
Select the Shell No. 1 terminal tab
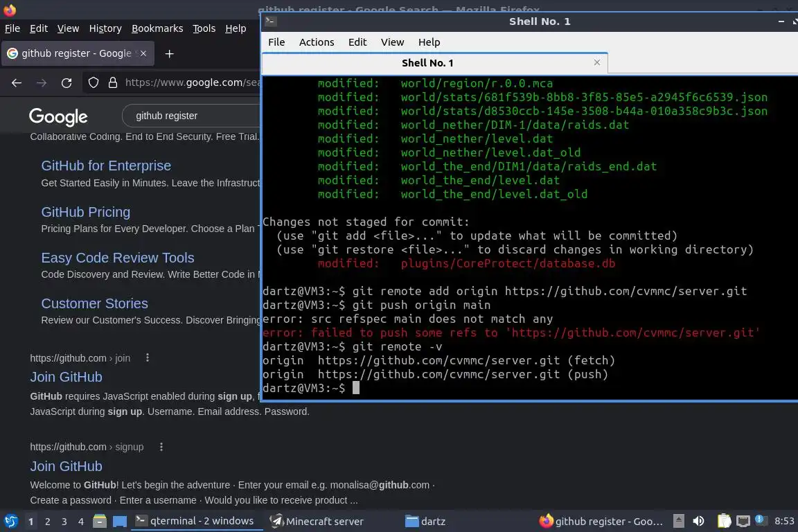pos(434,63)
